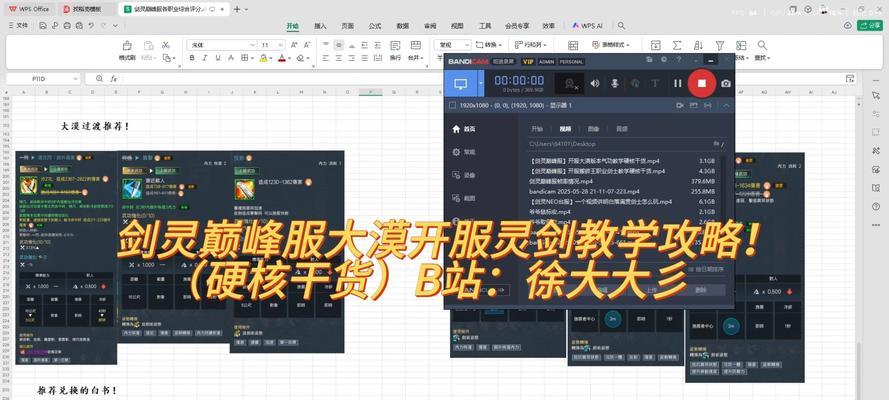Open Bandicam folder icon in title bar
Image resolution: width=889 pixels, height=400 pixels.
(649, 59)
